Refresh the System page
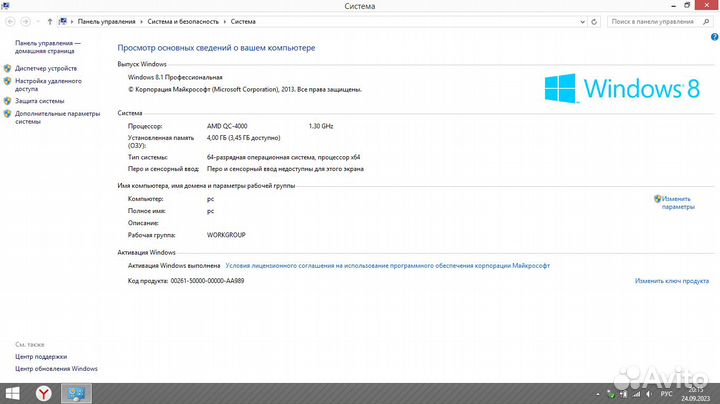This screenshot has height=404, width=720. (x=594, y=22)
